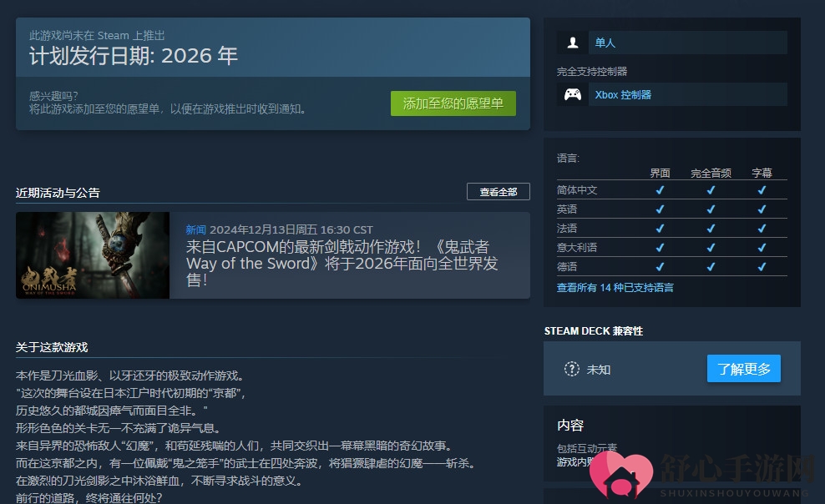825x504 pixels.
Task: Click the 语言 label above the table
Action: [x=569, y=159]
